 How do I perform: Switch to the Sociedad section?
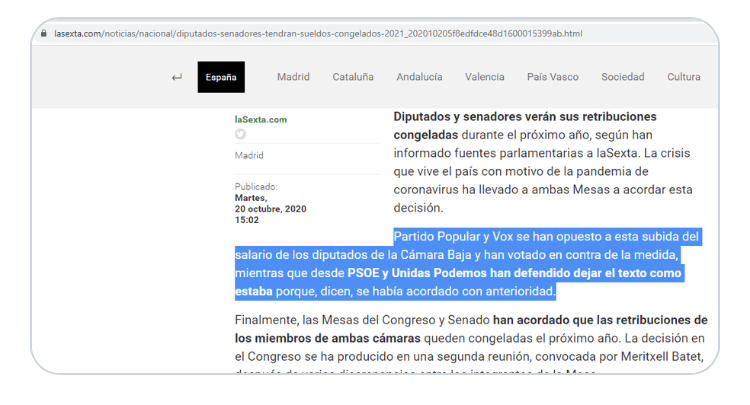pyautogui.click(x=622, y=77)
